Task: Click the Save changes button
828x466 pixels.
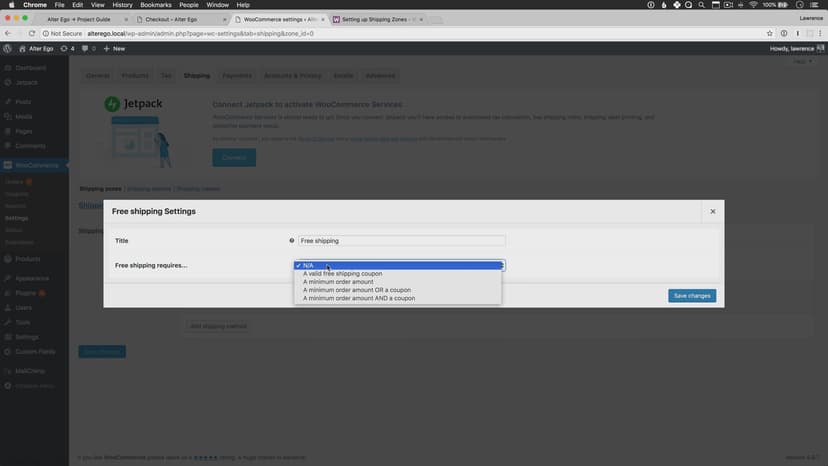Action: coord(692,296)
